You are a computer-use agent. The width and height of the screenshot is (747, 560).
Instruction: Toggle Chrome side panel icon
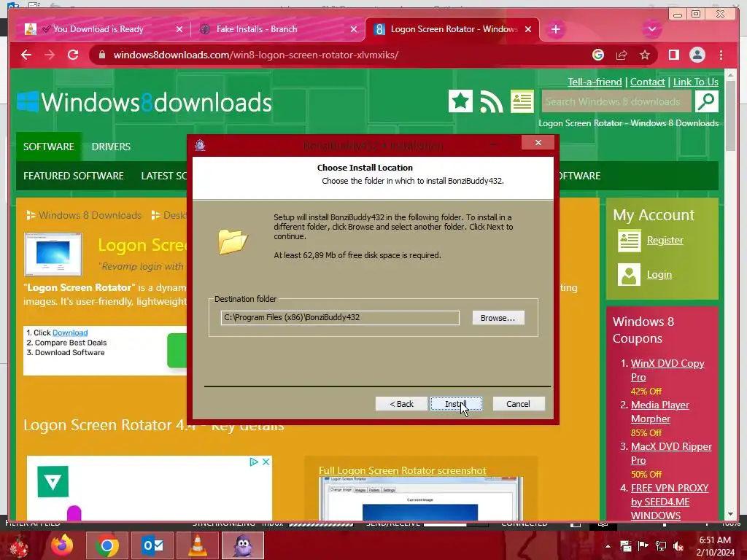673,55
